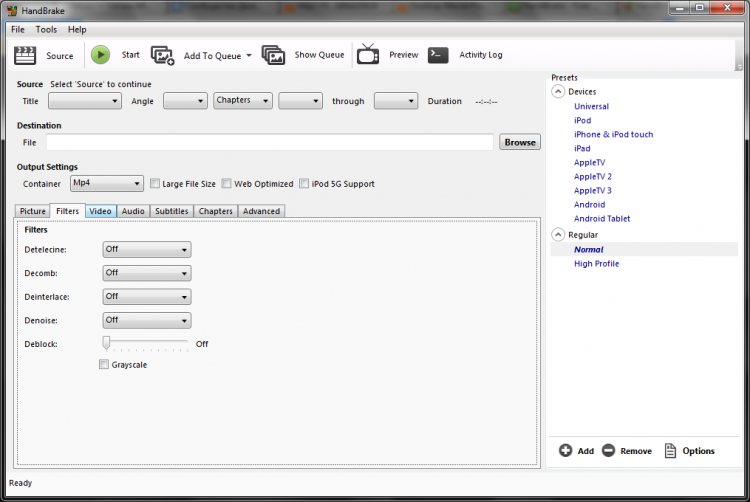Click the Source clapperboard icon

(25, 55)
